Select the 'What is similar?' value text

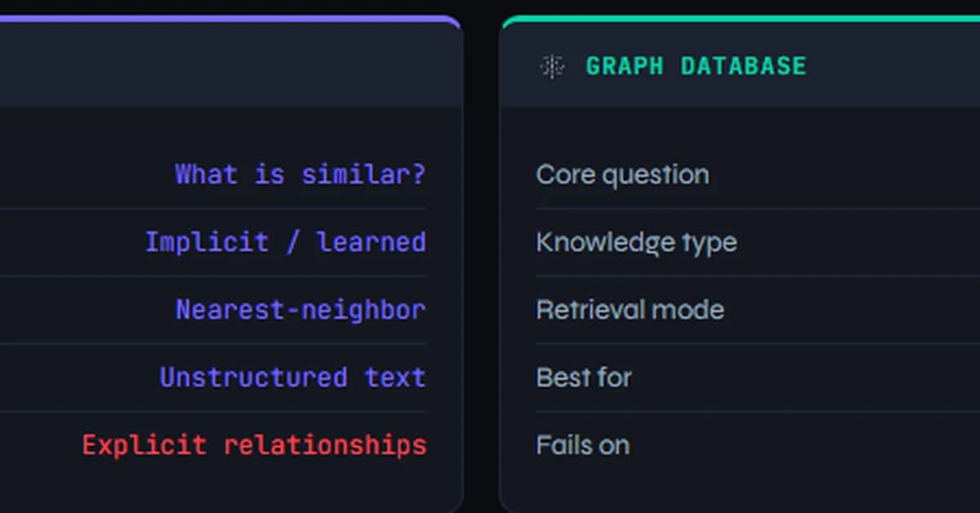299,174
